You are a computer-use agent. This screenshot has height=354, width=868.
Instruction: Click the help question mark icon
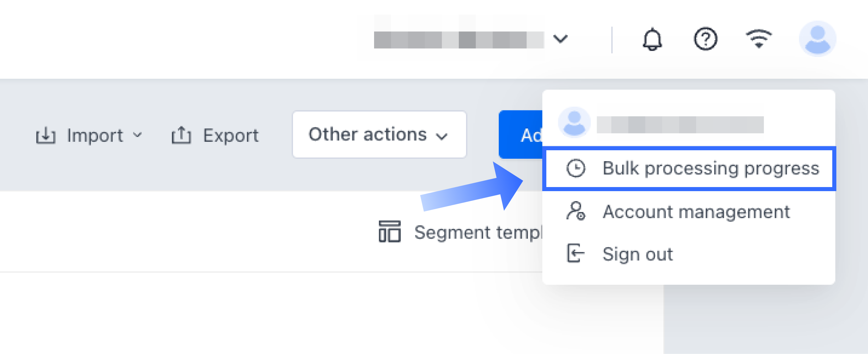pos(705,39)
